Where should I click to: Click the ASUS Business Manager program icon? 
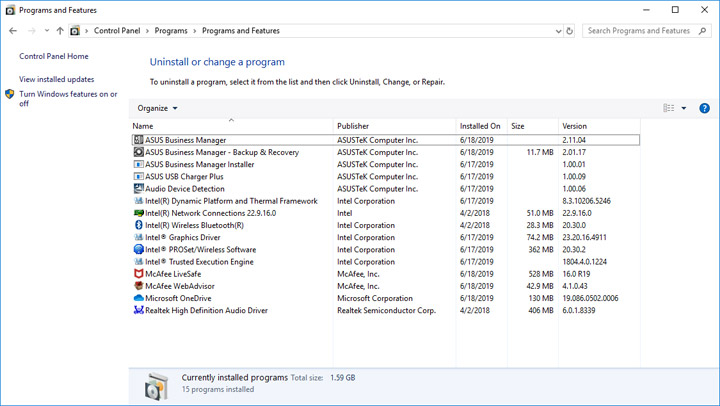tap(138, 140)
